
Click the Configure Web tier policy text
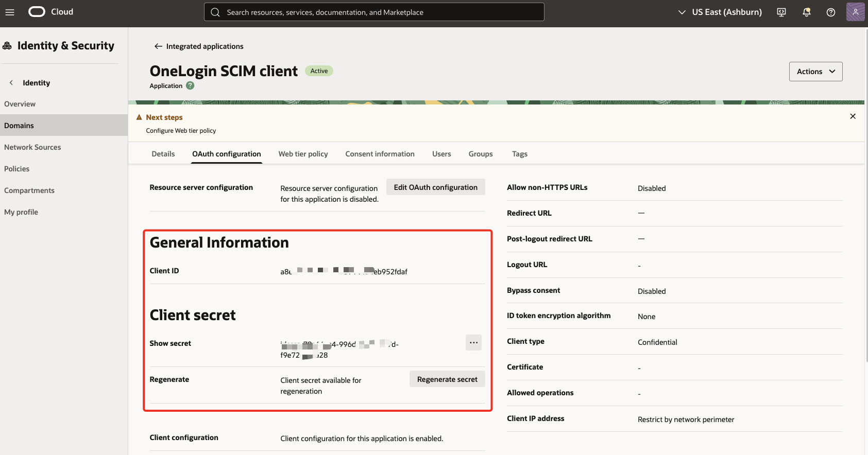click(181, 131)
